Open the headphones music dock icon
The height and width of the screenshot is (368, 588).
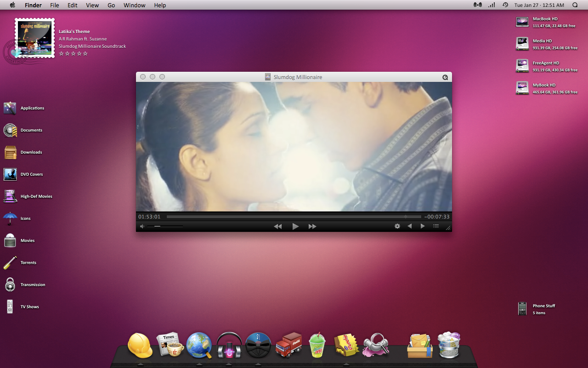[x=229, y=345]
